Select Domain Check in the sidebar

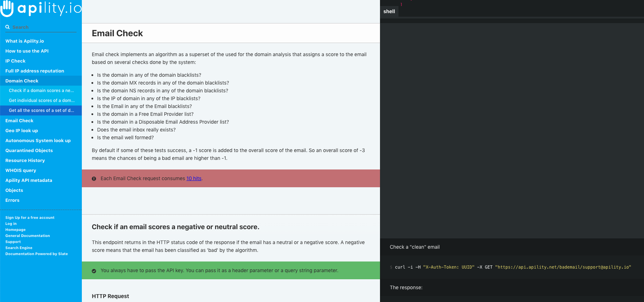tap(22, 81)
